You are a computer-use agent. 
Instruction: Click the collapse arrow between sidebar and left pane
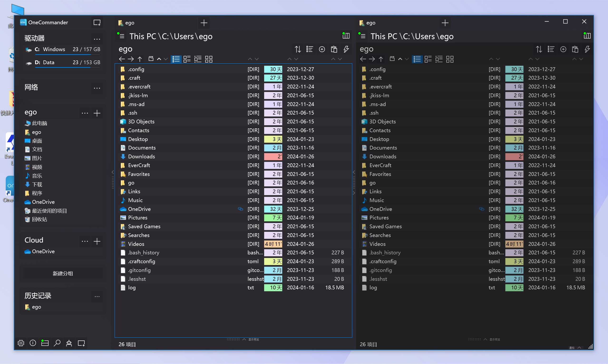point(112,172)
